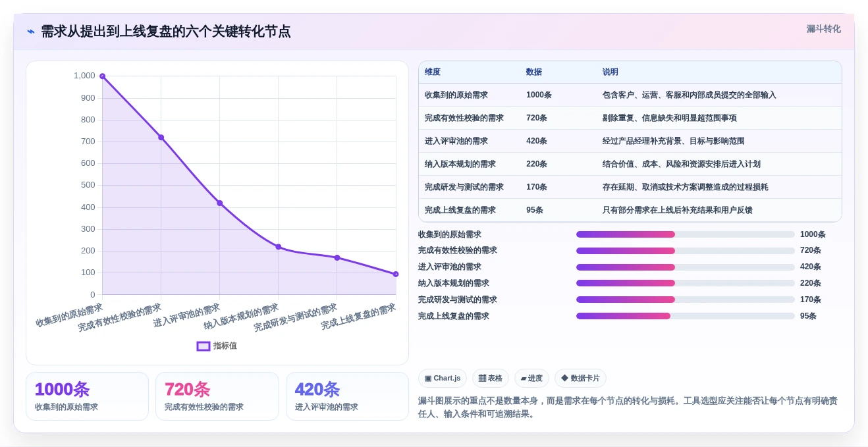Click description 结合价值、成本、风险和资源安排后进入计划
The height and width of the screenshot is (447, 868).
pos(682,164)
